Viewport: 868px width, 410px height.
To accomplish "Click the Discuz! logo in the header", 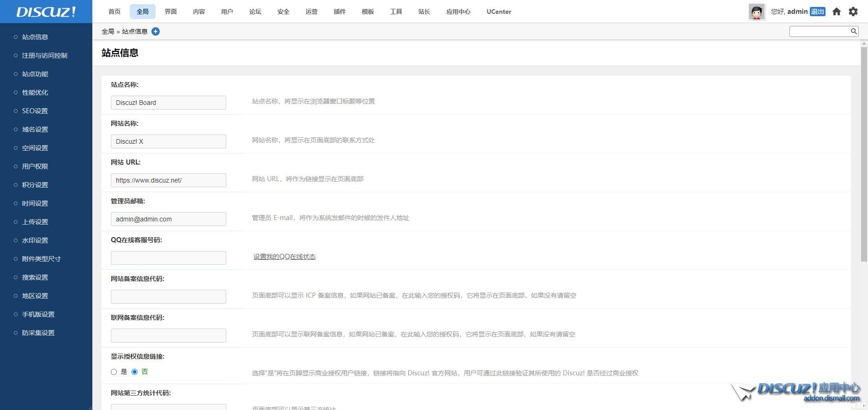I will [x=46, y=12].
